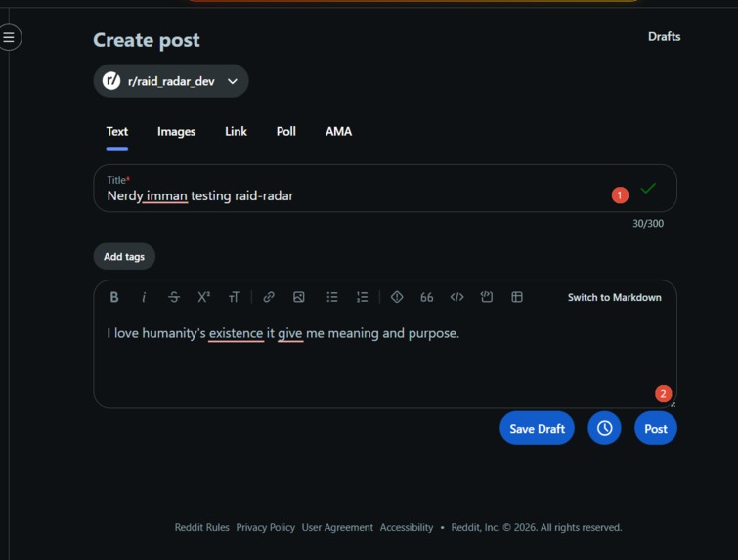Toggle italic formatting in editor
Screen dimensions: 738x560
(x=144, y=297)
